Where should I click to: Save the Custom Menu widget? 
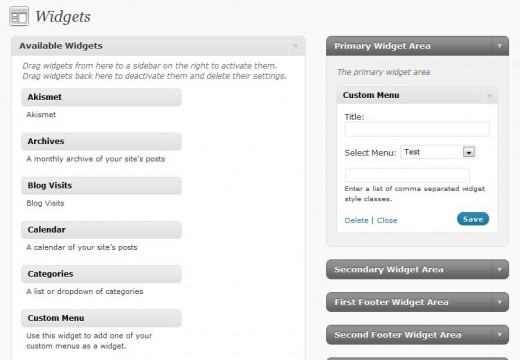click(473, 219)
